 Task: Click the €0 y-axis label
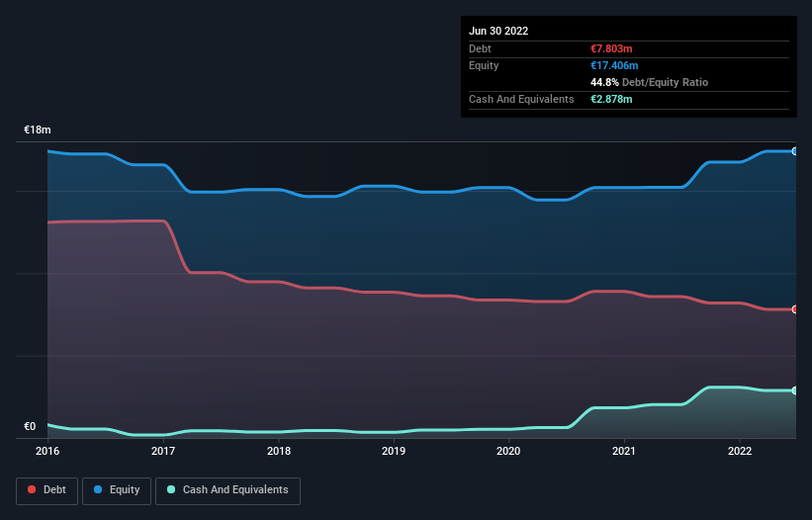tap(30, 426)
